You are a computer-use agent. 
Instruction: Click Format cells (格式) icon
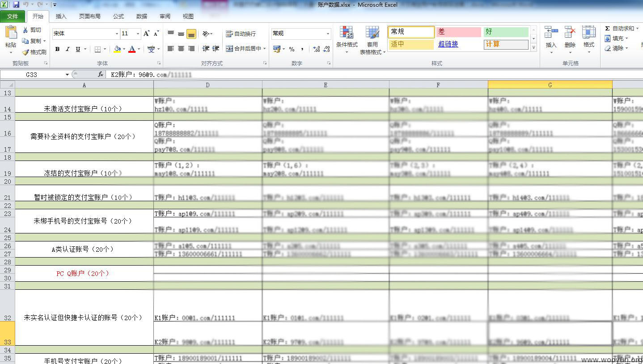tap(589, 32)
